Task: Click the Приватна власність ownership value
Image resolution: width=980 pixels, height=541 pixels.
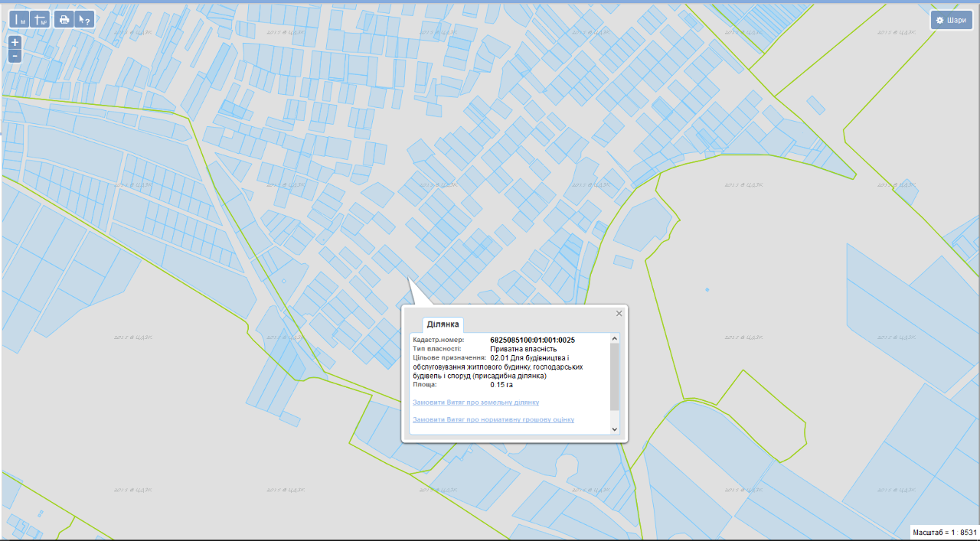Action: [523, 349]
